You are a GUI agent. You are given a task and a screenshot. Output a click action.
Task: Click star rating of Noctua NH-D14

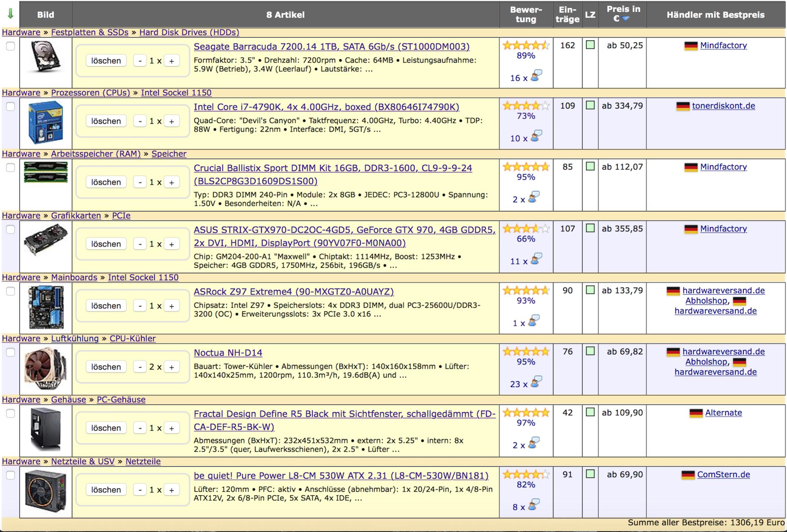(x=526, y=351)
